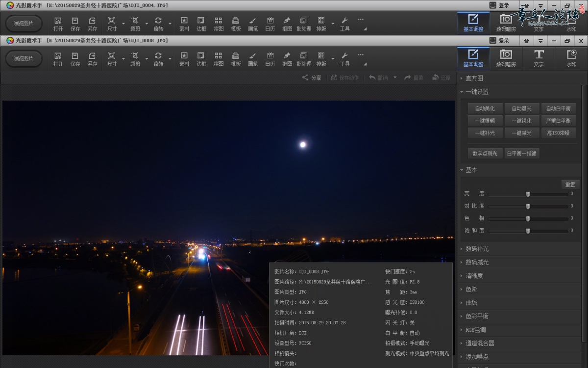This screenshot has width=588, height=368.
Task: Select the 尺寸 resize tool in the DJI_0008 window
Action: coord(112,59)
